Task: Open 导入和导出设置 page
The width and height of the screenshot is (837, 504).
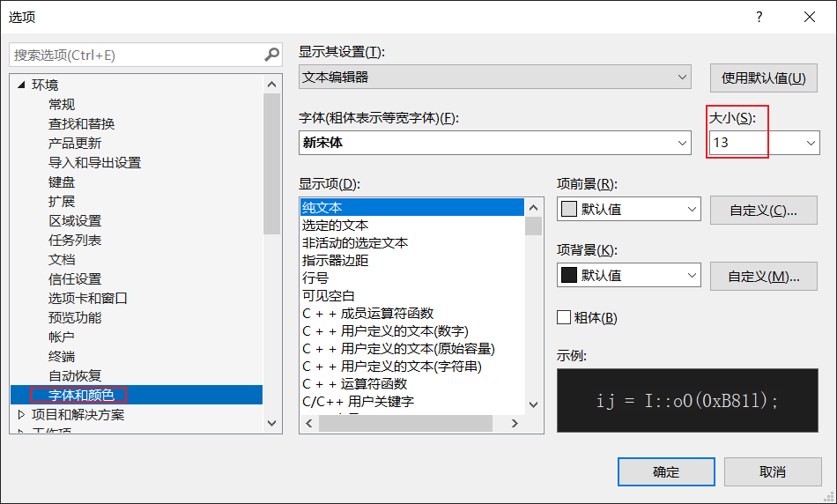Action: click(94, 162)
